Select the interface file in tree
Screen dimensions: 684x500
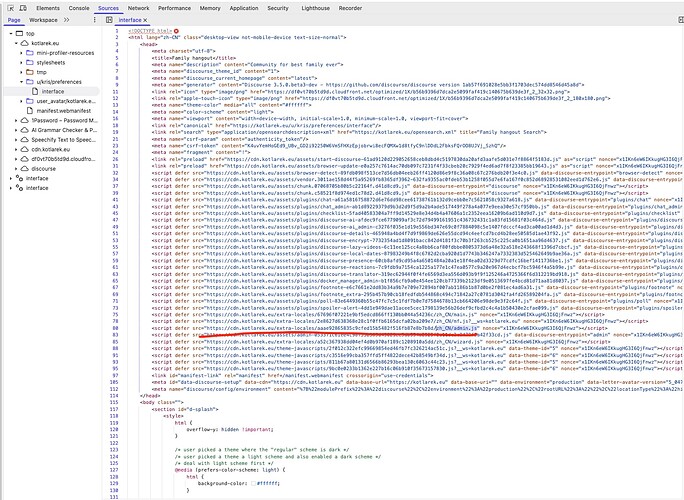point(53,91)
